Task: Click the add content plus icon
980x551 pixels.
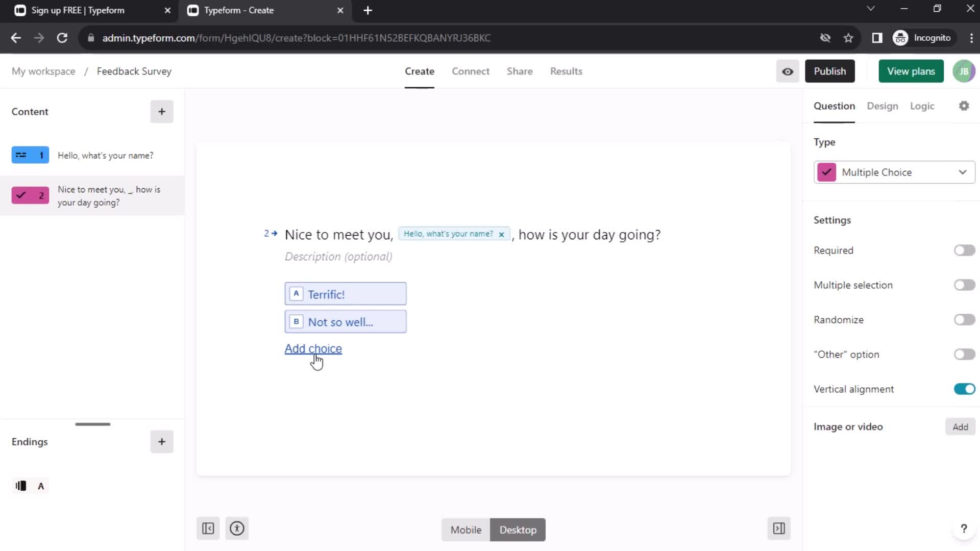Action: coord(161,112)
